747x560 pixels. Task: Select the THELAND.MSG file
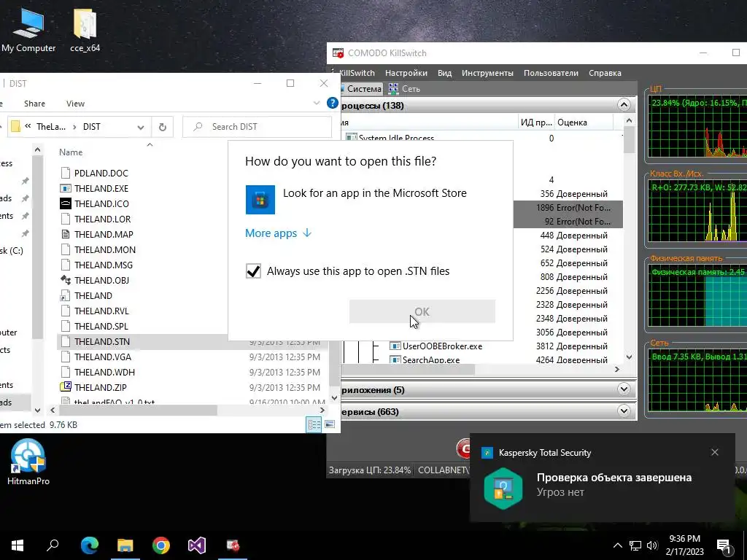pos(104,265)
